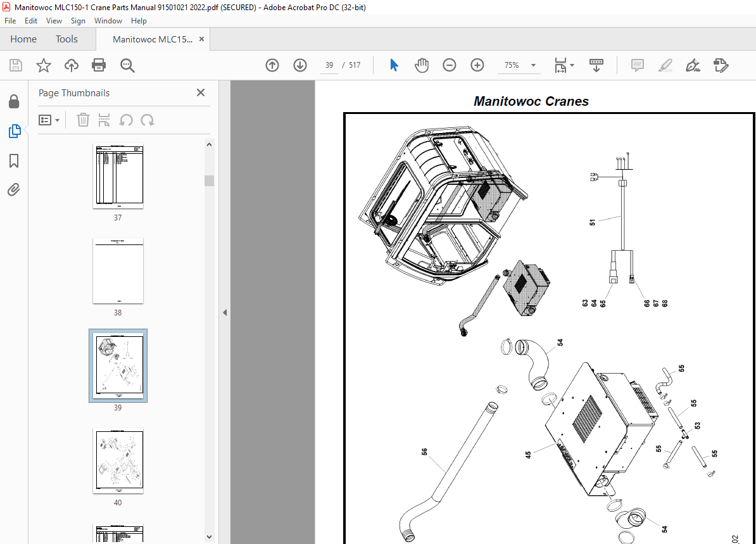Click thumbnail scrollbar down arrow
Viewport: 756px width, 544px height.
point(209,537)
